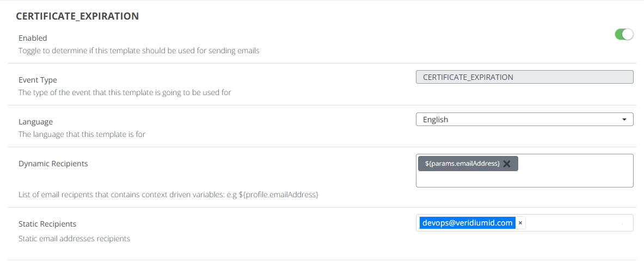Open the Language selector showing English
This screenshot has height=263, width=644.
517,120
